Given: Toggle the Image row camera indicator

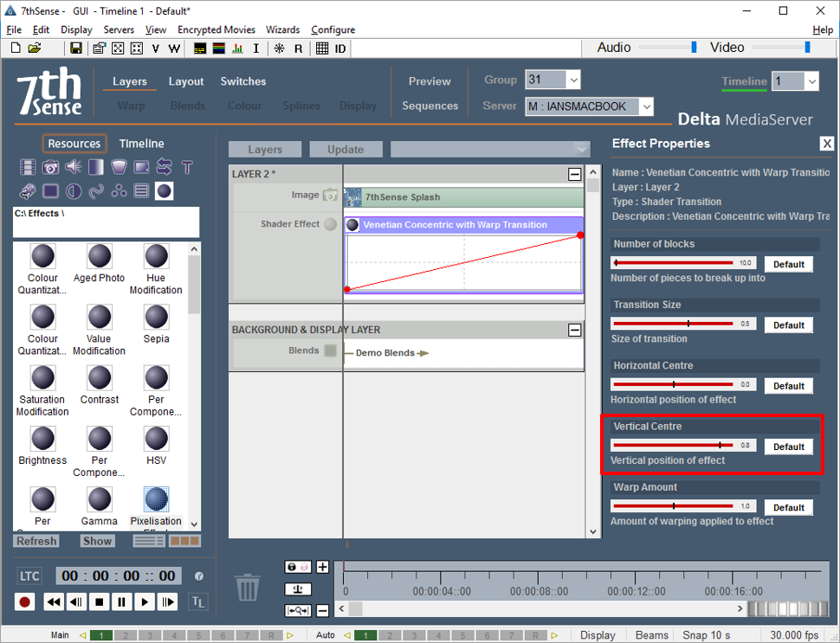Looking at the screenshot, I should [331, 195].
